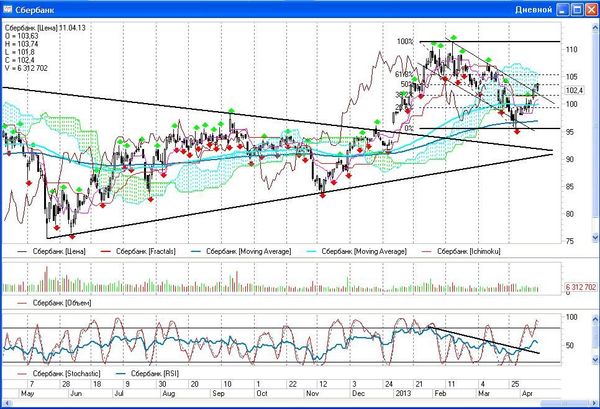This screenshot has width=600, height=409.
Task: Close the Сбербанк chart window
Action: click(592, 10)
